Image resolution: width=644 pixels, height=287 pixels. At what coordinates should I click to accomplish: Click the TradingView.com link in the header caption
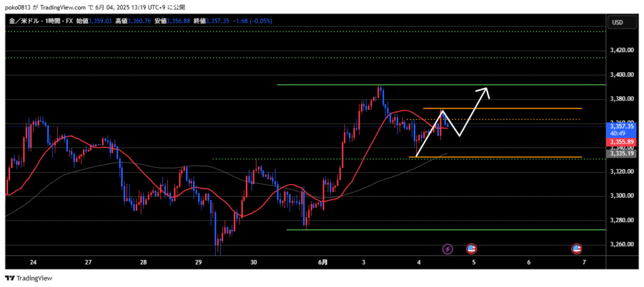point(65,7)
